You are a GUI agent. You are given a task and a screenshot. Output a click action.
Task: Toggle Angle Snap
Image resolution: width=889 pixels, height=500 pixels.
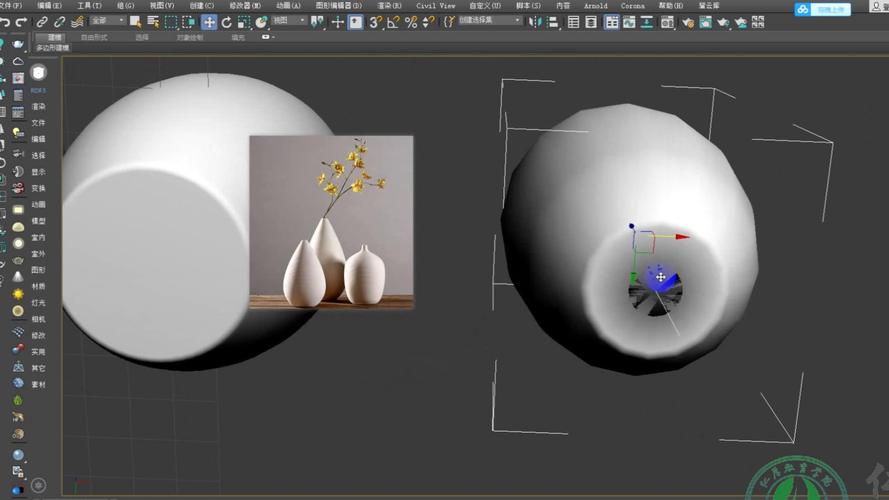pos(393,22)
